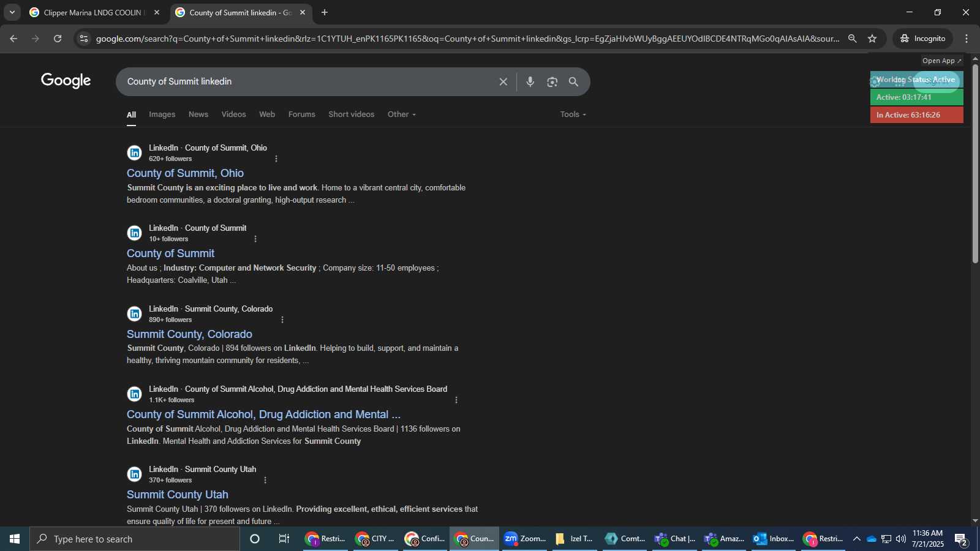Expand the Other search filters dropdown
The image size is (980, 551).
tap(402, 114)
